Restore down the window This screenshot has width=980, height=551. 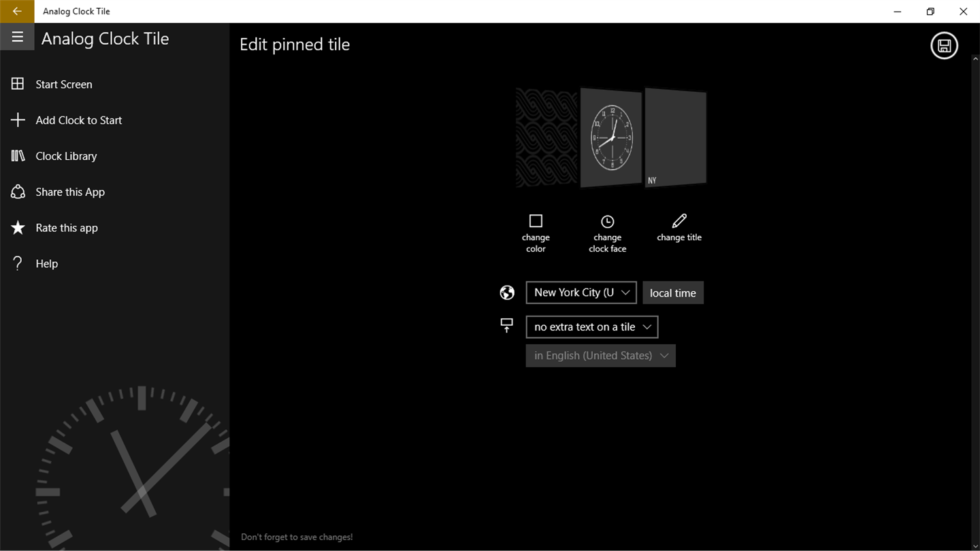(x=930, y=11)
